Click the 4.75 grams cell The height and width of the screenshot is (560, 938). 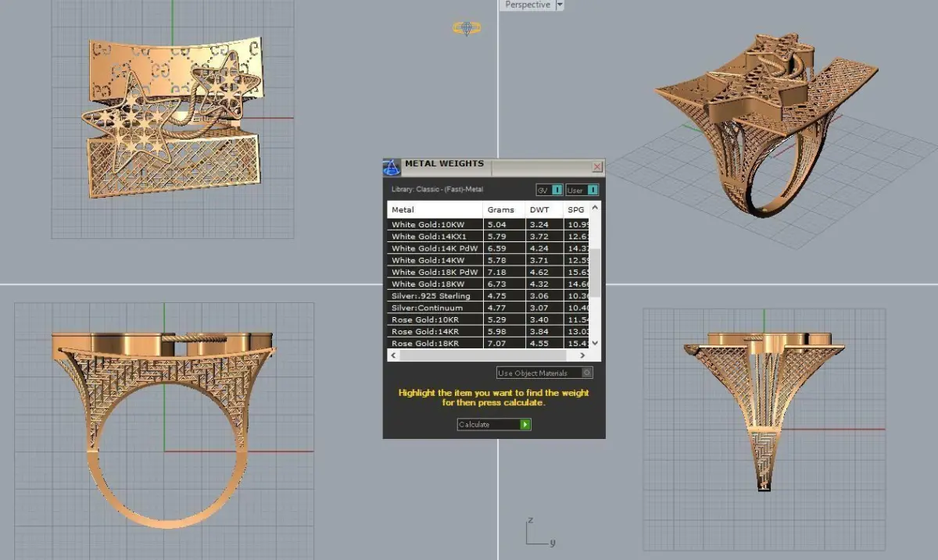[x=504, y=296]
